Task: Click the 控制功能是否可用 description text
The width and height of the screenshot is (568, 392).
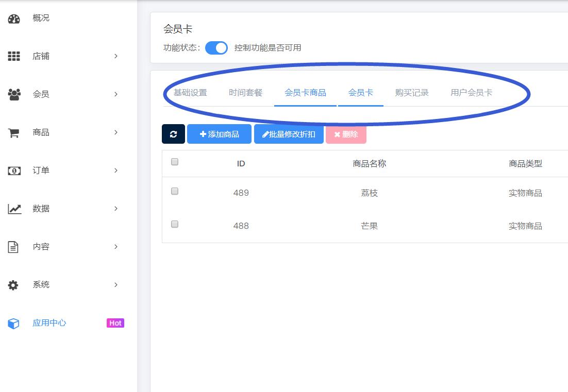Action: [x=268, y=48]
